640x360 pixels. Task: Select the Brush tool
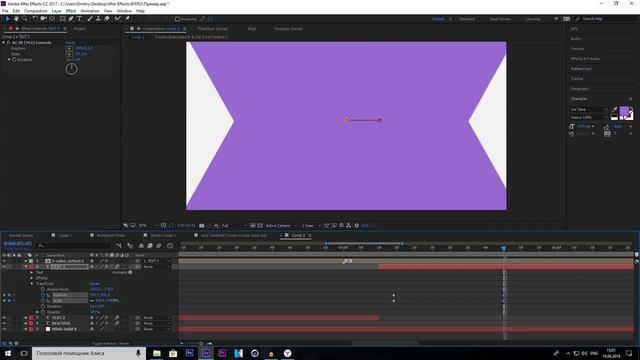point(90,19)
